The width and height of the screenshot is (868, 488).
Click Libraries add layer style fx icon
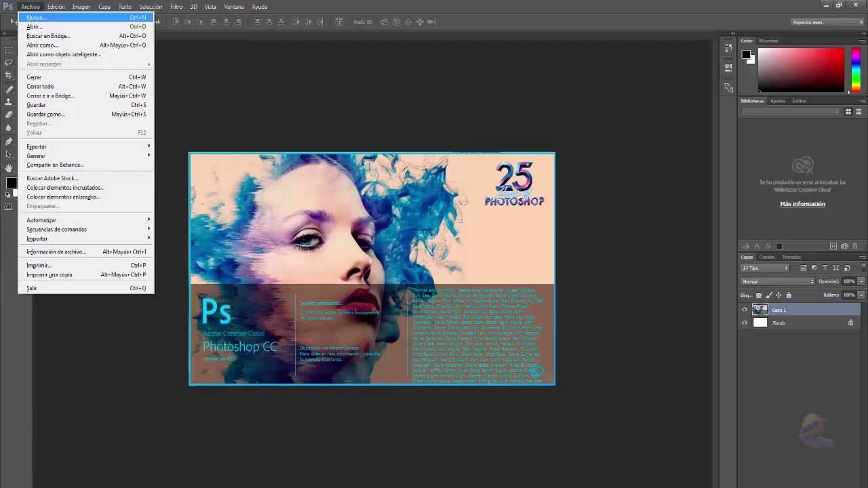(768, 246)
